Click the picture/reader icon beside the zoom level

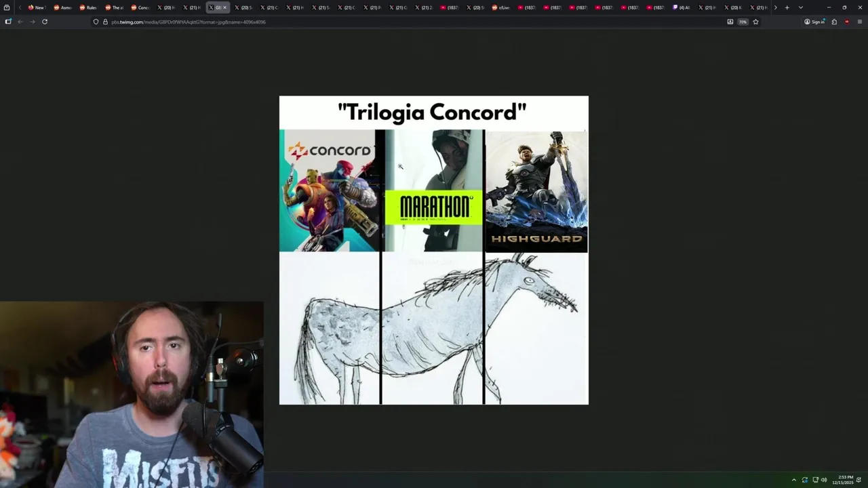tap(730, 22)
